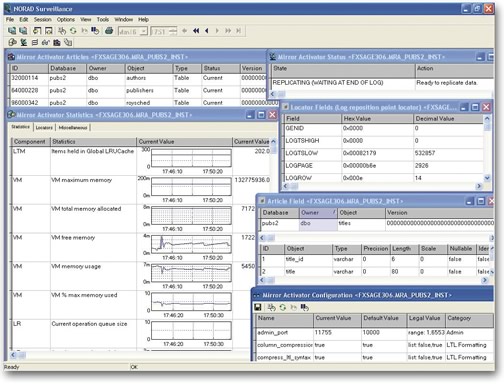The width and height of the screenshot is (504, 385).
Task: Click the spinner arrows of the 1751 field
Action: point(173,31)
